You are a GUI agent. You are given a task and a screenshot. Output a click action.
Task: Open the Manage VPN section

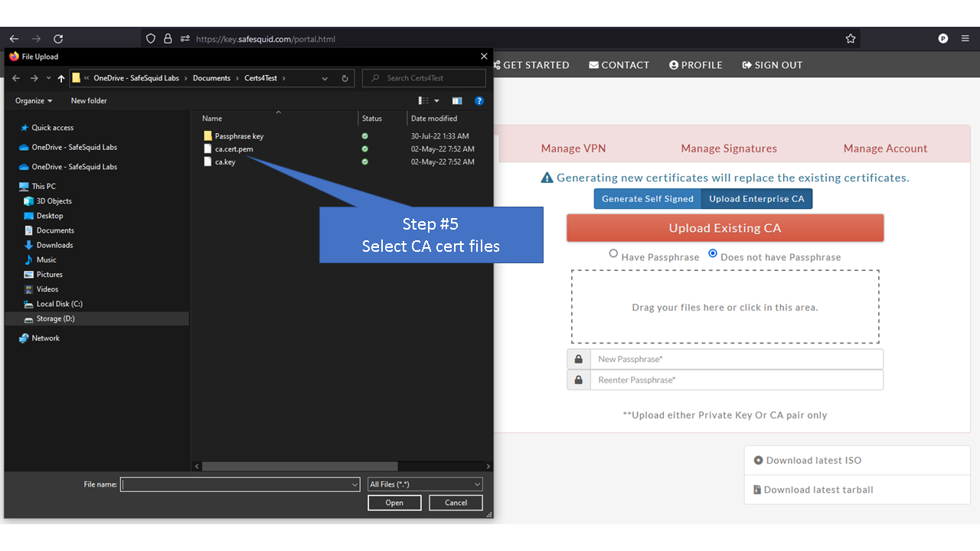[573, 148]
